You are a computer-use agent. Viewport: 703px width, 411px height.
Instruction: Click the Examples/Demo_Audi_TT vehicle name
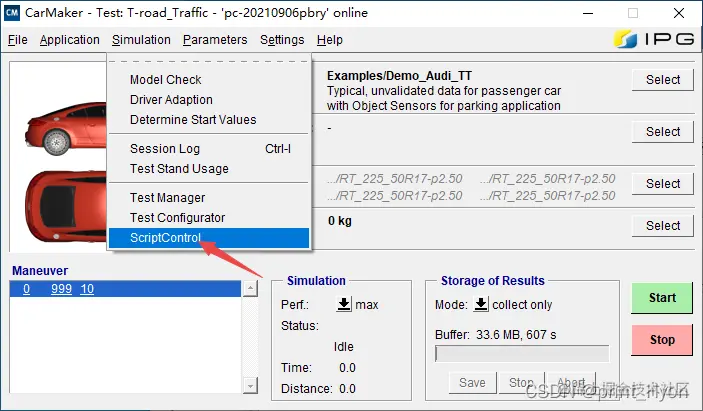click(x=399, y=76)
